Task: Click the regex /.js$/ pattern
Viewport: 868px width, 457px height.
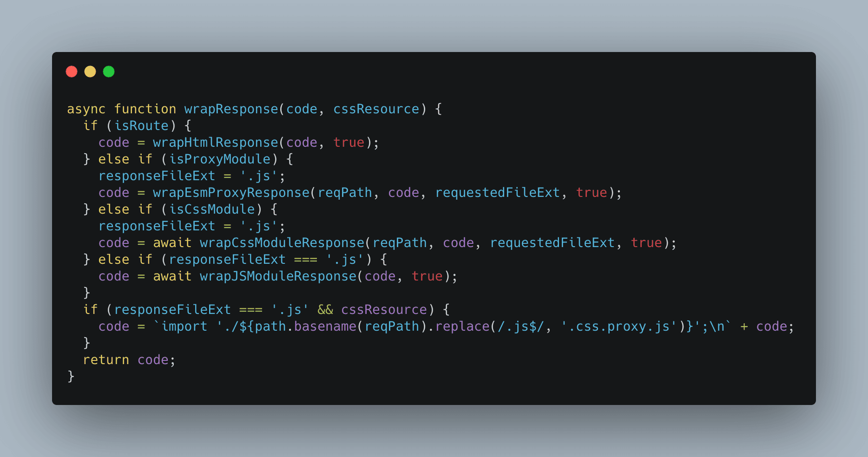Action: click(x=520, y=326)
